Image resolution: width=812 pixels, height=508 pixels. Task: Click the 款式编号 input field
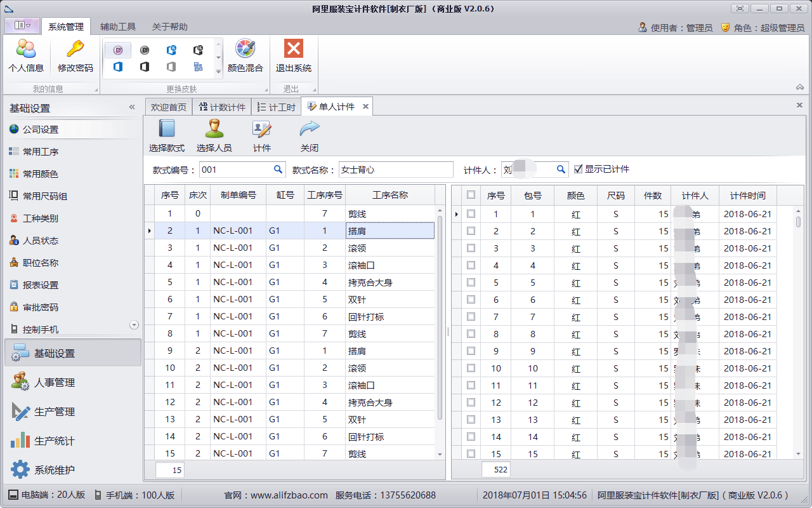coord(236,170)
